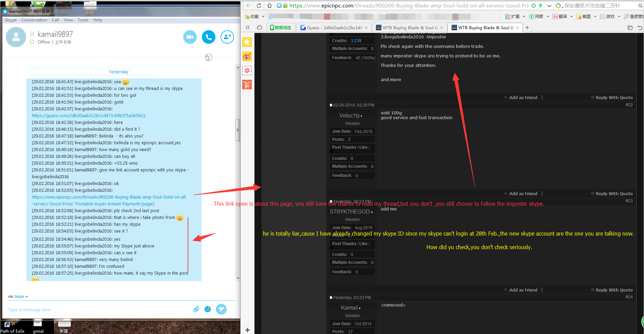Image resolution: width=644 pixels, height=334 pixels.
Task: Open the Tools menu in Skype
Action: 83,20
